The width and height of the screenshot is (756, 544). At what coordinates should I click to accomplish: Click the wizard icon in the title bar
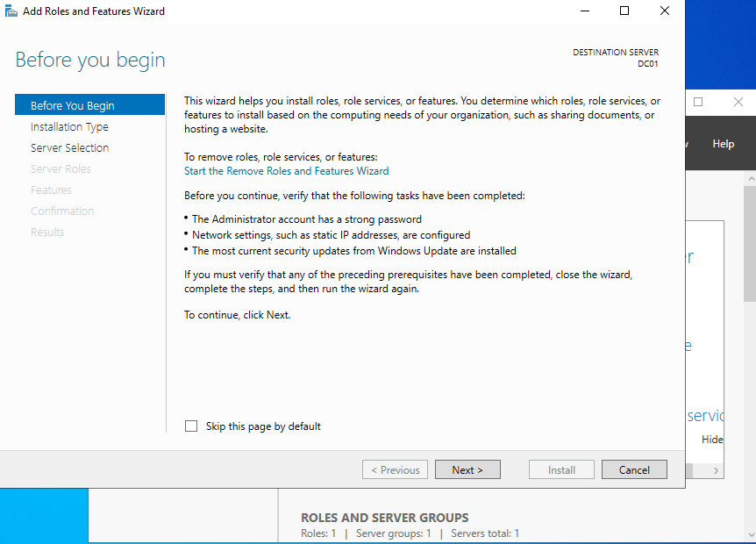click(x=11, y=11)
